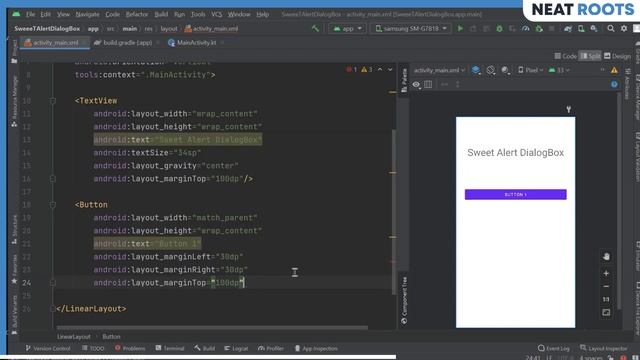The image size is (640, 360).
Task: Switch editor to Code view mode
Action: tap(565, 56)
